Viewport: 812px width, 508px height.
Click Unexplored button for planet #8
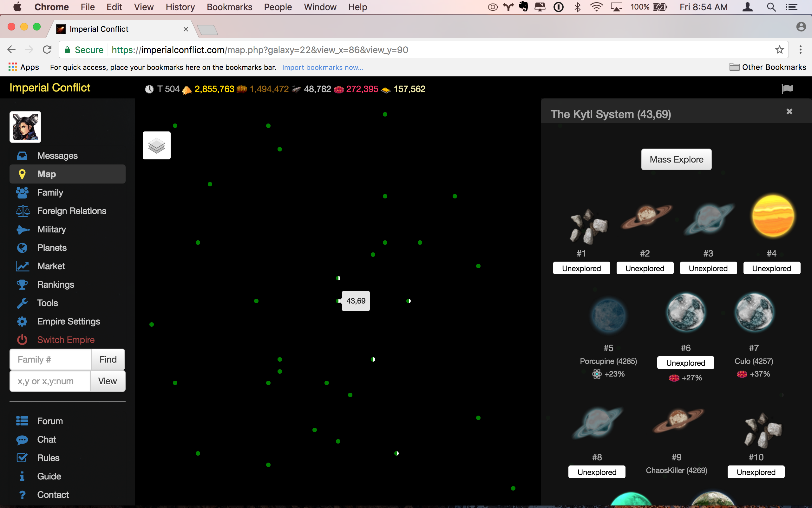click(x=597, y=472)
